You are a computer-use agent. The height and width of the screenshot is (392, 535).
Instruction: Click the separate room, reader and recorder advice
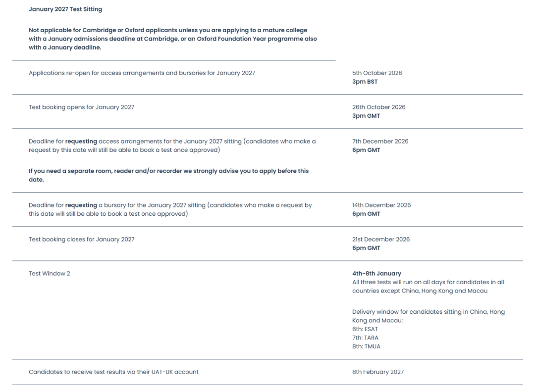click(x=168, y=175)
